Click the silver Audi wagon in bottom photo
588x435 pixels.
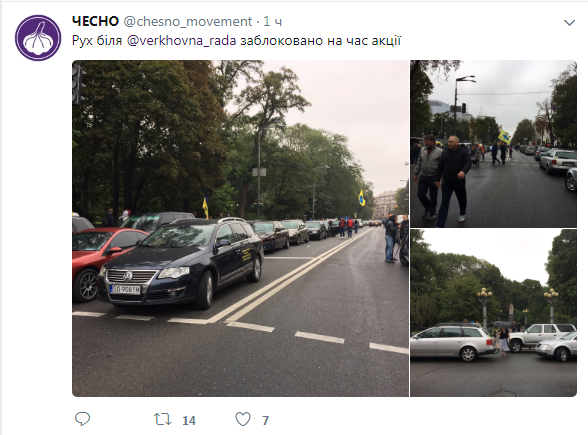(x=453, y=342)
